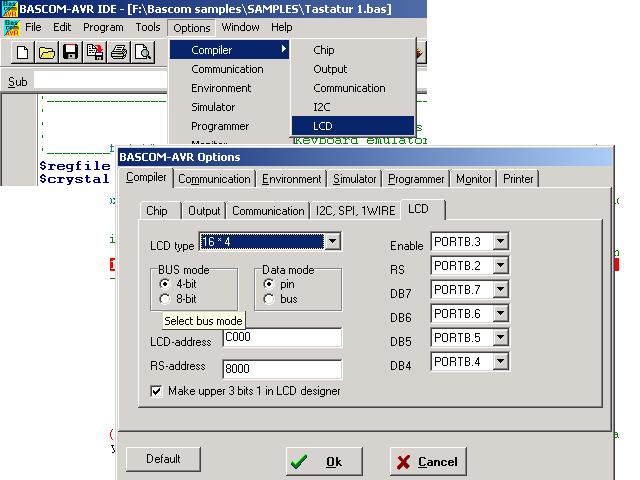Click the Print toolbar icon
Screen dimensions: 640x480
119,52
